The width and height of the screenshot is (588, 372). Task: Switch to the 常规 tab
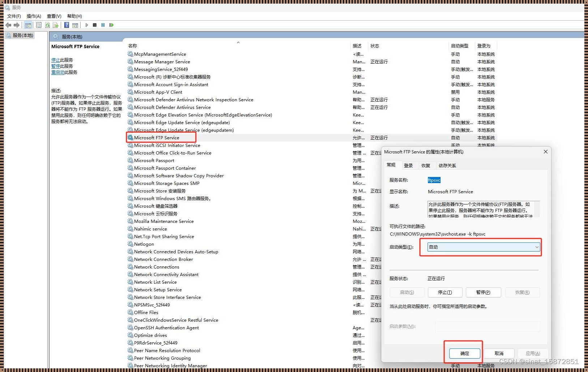tap(391, 165)
